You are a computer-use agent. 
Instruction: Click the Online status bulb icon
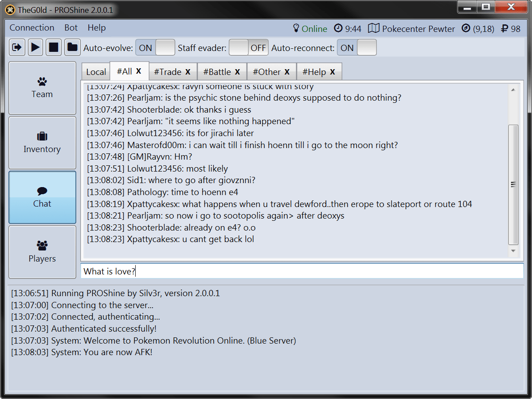tap(296, 28)
